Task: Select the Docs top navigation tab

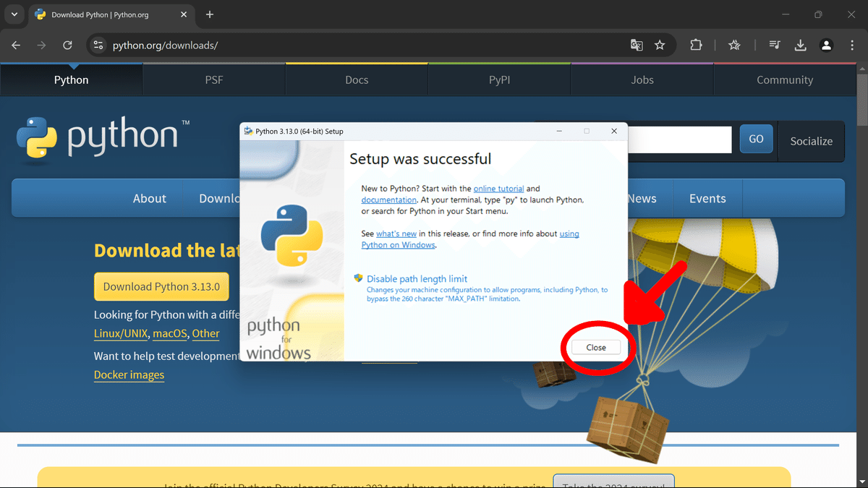Action: [357, 80]
